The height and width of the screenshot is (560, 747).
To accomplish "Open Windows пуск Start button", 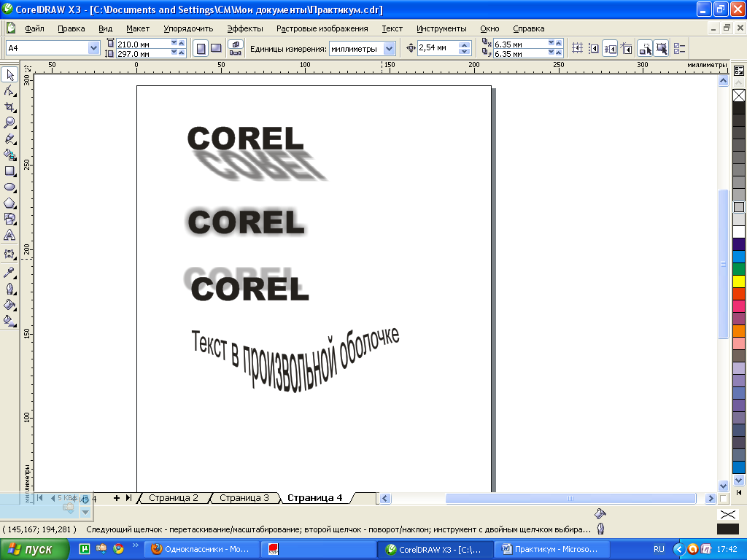I will tap(34, 549).
